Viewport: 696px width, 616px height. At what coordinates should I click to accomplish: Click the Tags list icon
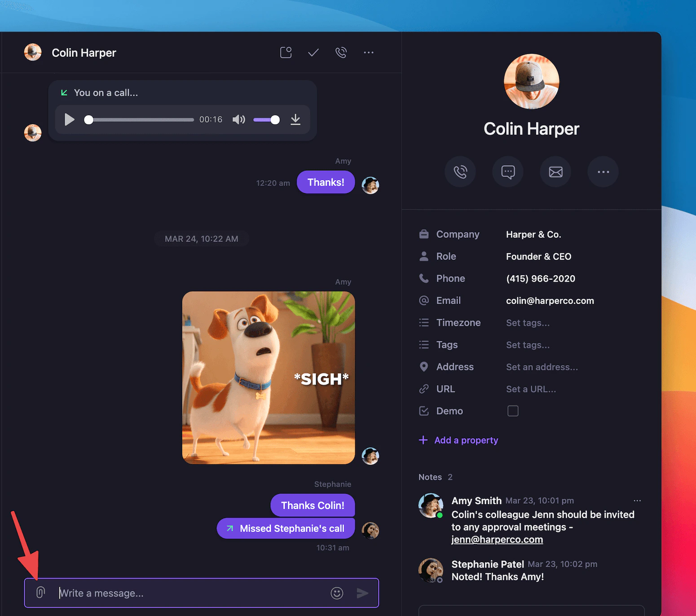point(424,344)
